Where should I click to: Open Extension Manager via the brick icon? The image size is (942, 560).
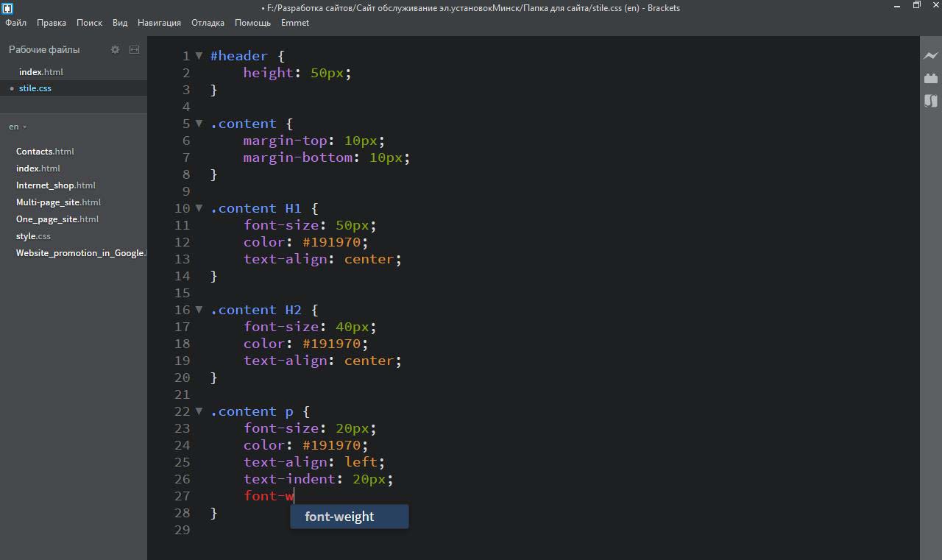pos(931,78)
